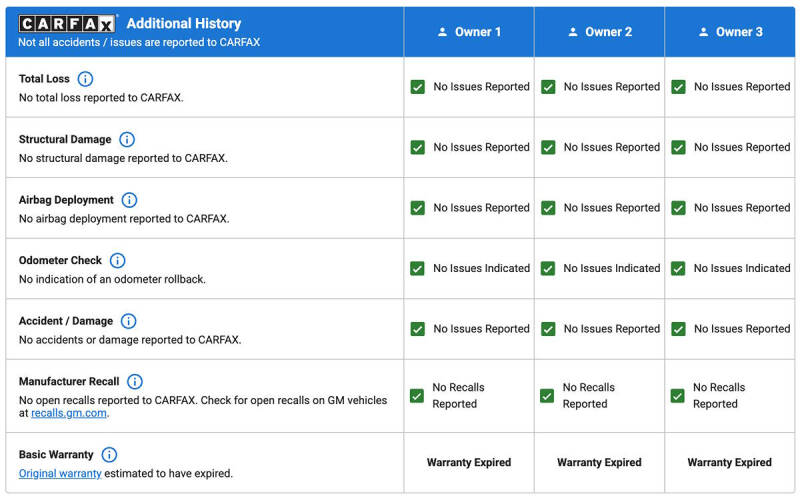This screenshot has height=500, width=800.
Task: Click the info icon next to Total Loss
Action: tap(85, 79)
